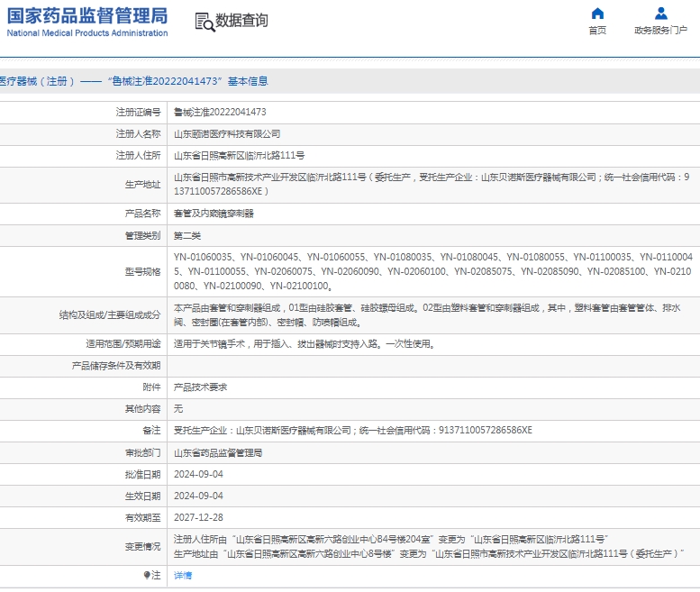The image size is (700, 592).
Task: Click the 产品名称 row label
Action: [x=142, y=214]
